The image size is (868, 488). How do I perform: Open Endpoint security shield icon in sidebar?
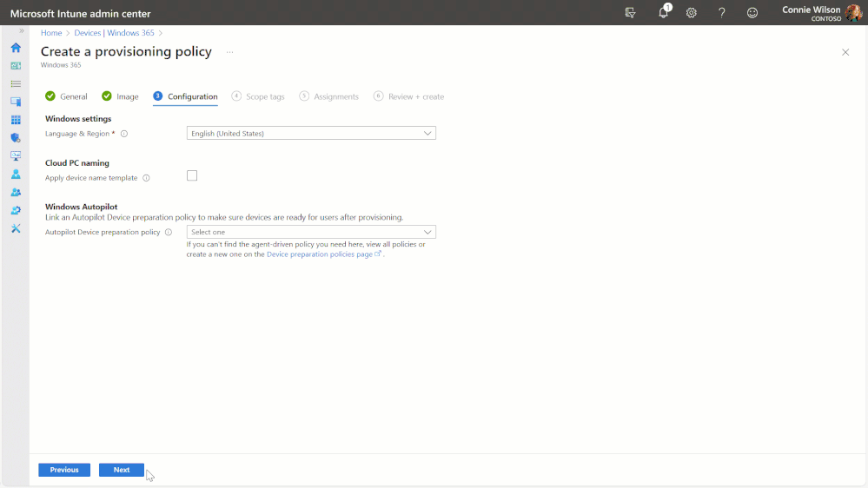point(16,138)
